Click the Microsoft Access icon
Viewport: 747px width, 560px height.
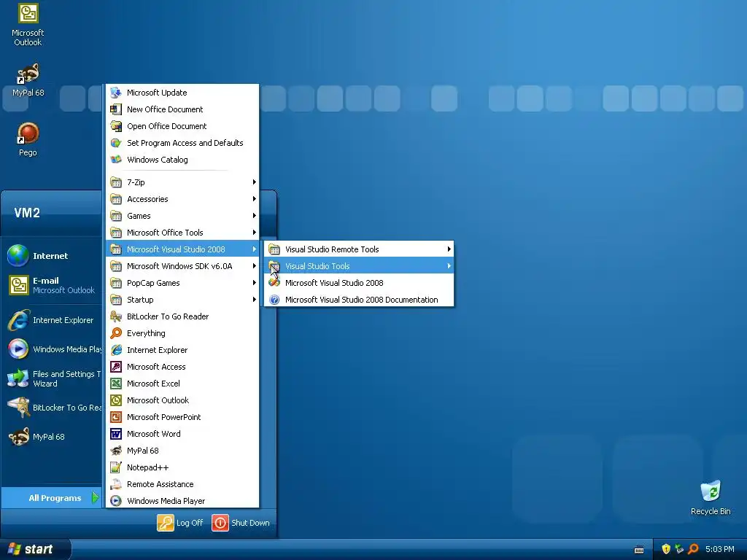point(116,367)
